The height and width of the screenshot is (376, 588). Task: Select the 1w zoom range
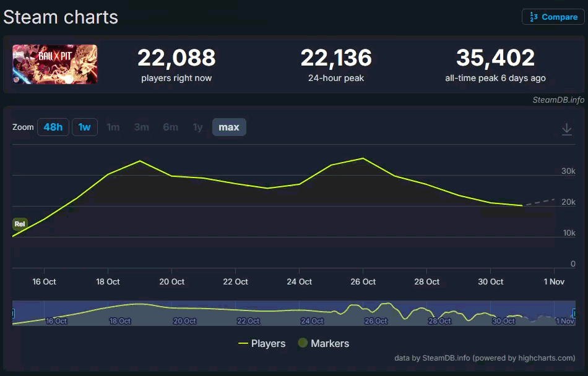pyautogui.click(x=84, y=127)
